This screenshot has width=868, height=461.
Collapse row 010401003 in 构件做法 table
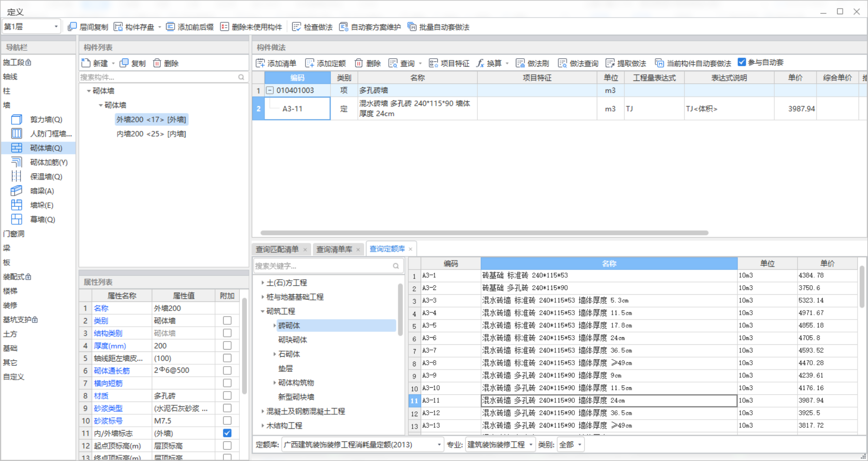(x=270, y=90)
